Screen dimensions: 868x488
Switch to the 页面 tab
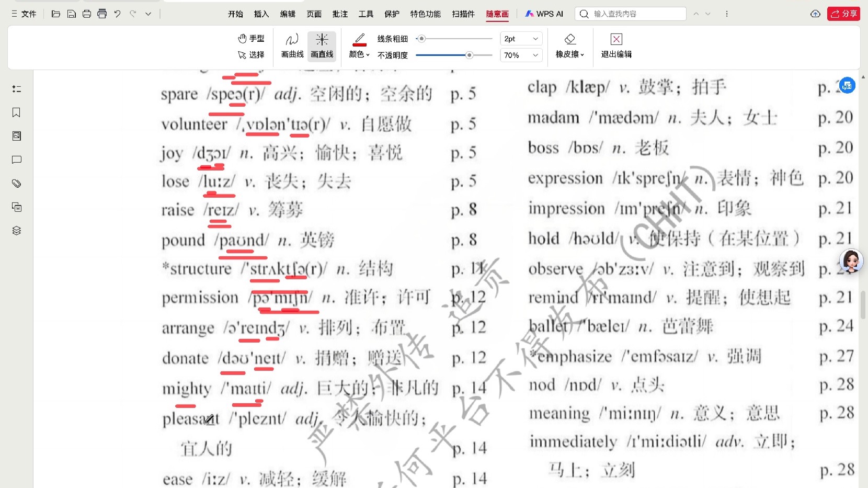314,14
